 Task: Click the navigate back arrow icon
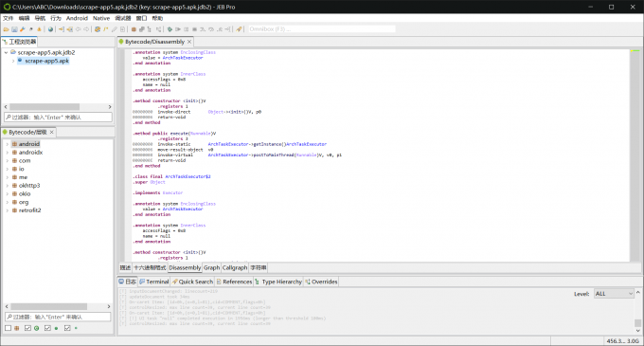point(78,29)
